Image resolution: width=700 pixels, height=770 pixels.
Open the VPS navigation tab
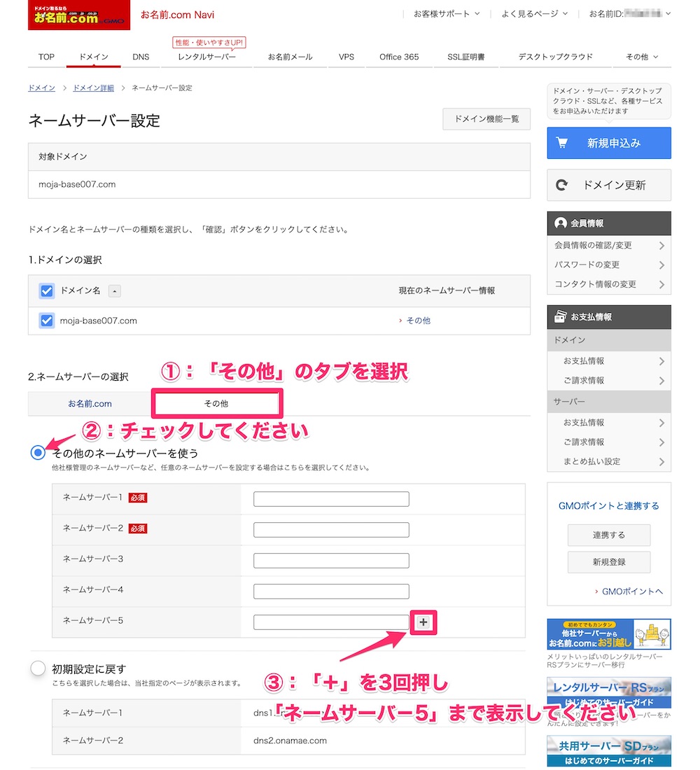tap(346, 57)
